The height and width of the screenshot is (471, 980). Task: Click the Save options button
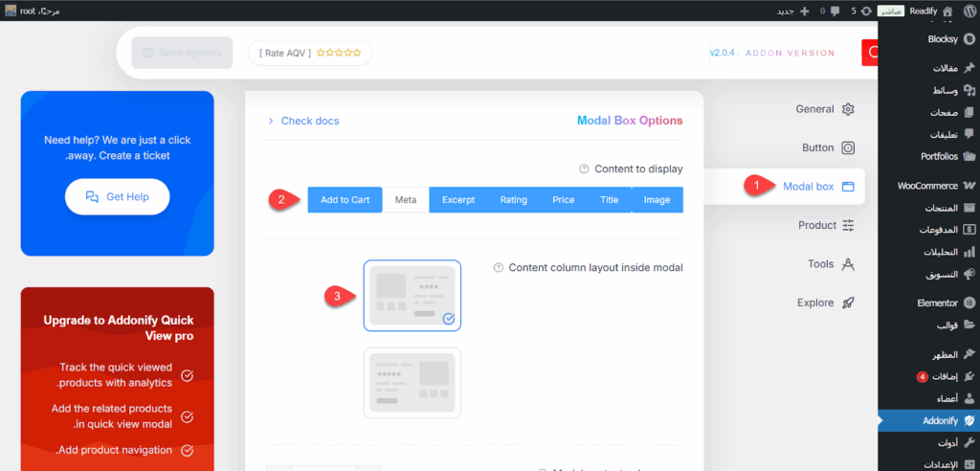[183, 53]
